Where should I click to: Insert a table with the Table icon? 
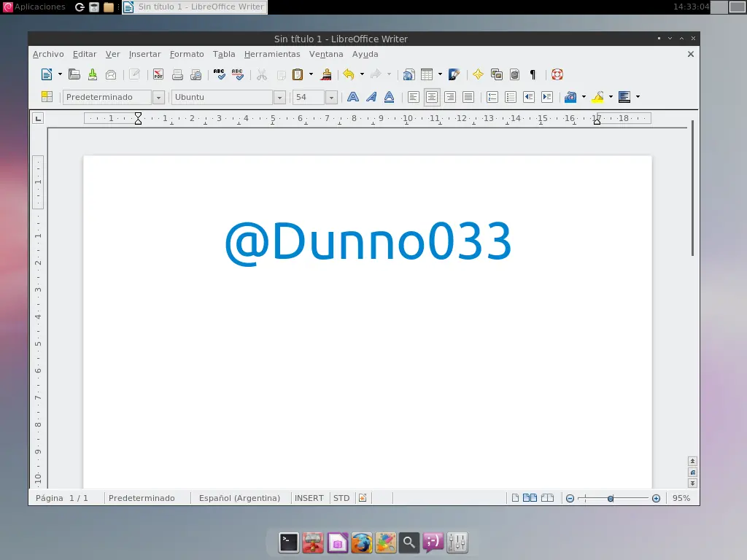(x=427, y=74)
